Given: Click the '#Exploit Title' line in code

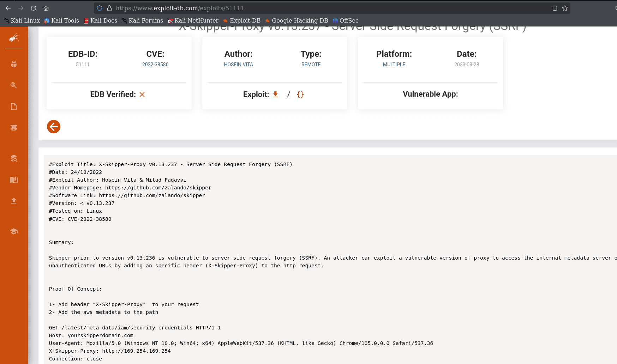Looking at the screenshot, I should coord(170,164).
